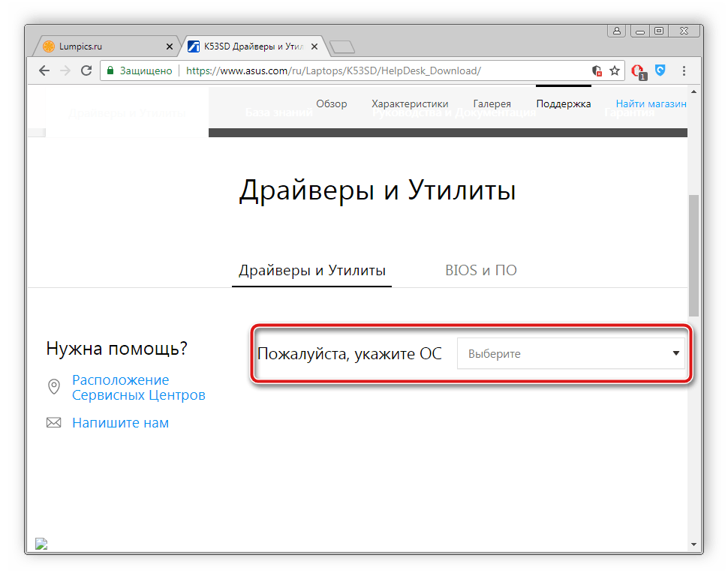This screenshot has width=728, height=579.
Task: Open the 'BIOS и ПО' tab
Action: (x=480, y=270)
